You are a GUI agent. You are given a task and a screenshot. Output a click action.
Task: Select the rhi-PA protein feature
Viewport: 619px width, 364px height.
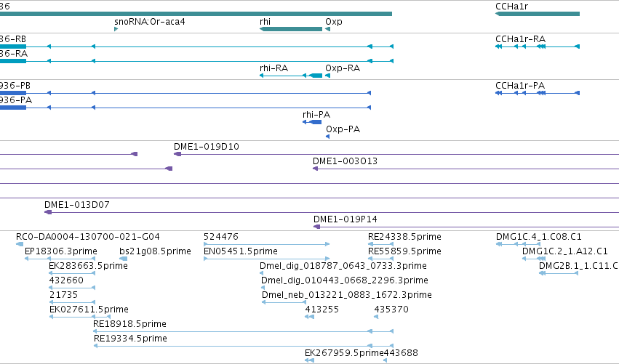pos(312,122)
